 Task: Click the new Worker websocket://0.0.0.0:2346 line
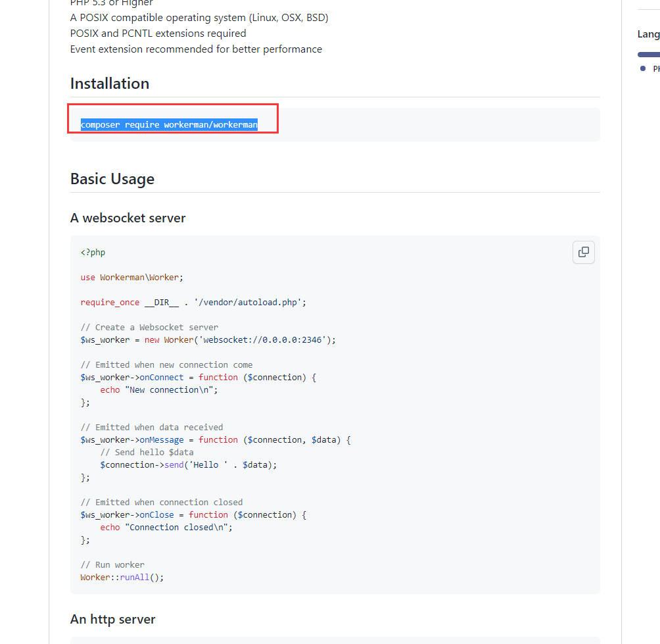tap(208, 340)
